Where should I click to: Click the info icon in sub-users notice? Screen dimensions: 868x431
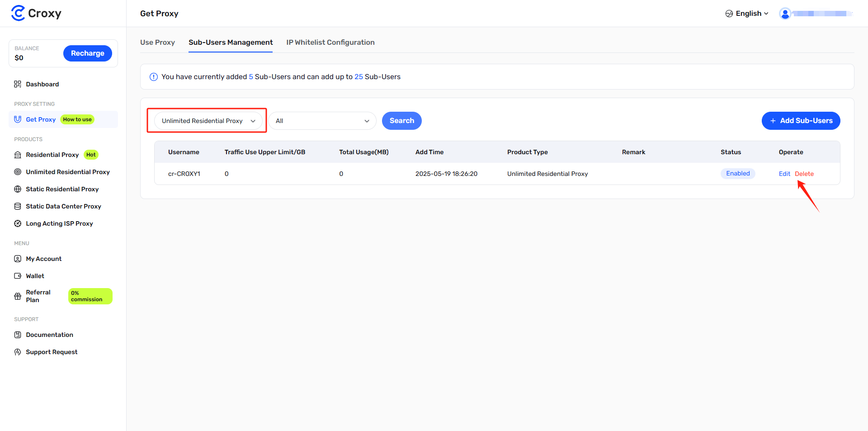154,77
